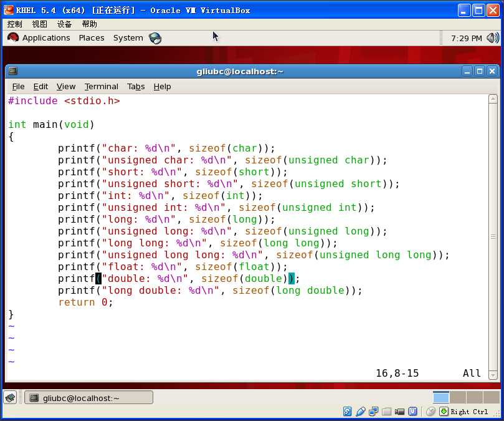
Task: Click the Show Desktop icon in bottom panel
Action: tap(11, 398)
